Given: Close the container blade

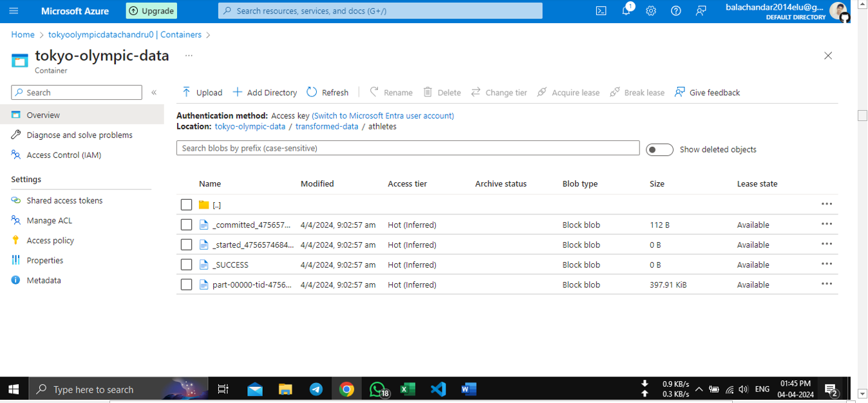Looking at the screenshot, I should pyautogui.click(x=828, y=56).
